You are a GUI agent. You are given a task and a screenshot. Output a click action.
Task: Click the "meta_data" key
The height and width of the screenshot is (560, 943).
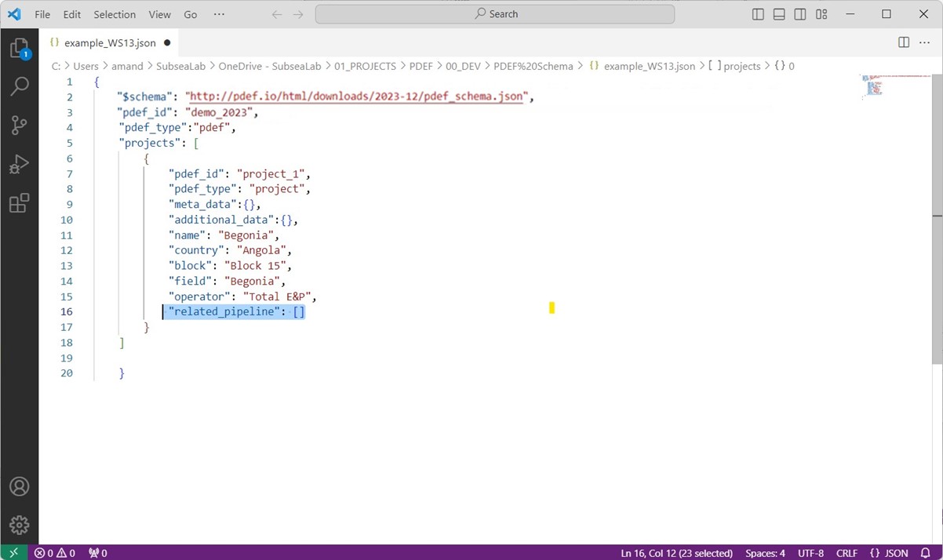pos(202,204)
